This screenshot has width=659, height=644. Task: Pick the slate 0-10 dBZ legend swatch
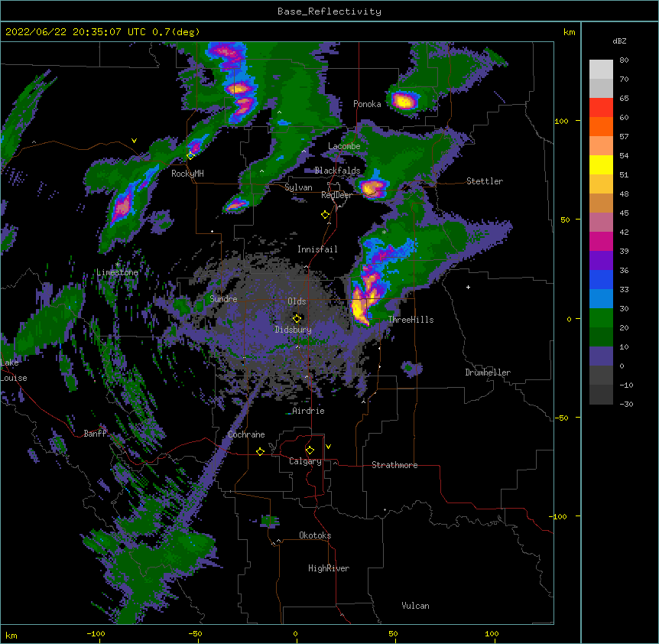point(601,356)
